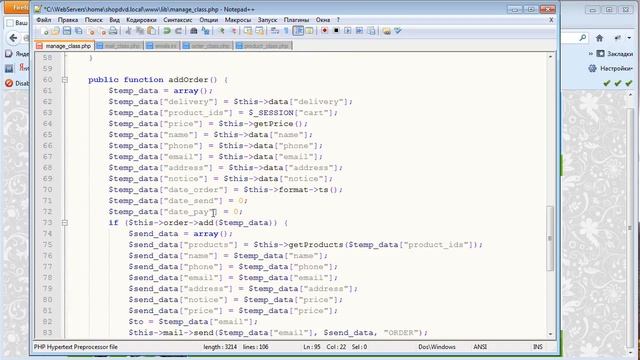Click 'INS' insert mode indicator

click(538, 347)
